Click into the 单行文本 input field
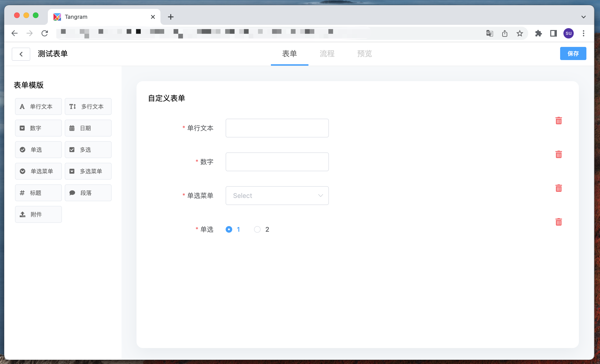600x364 pixels. click(x=277, y=128)
